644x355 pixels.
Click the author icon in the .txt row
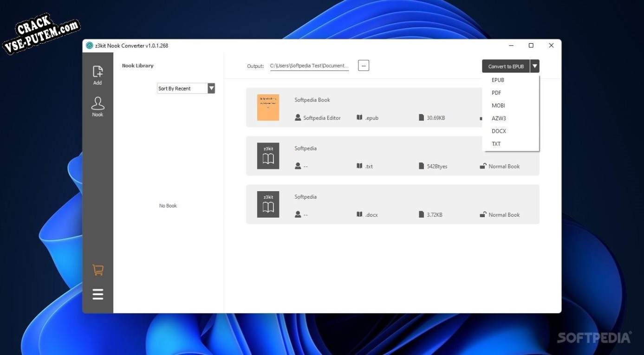pyautogui.click(x=298, y=166)
